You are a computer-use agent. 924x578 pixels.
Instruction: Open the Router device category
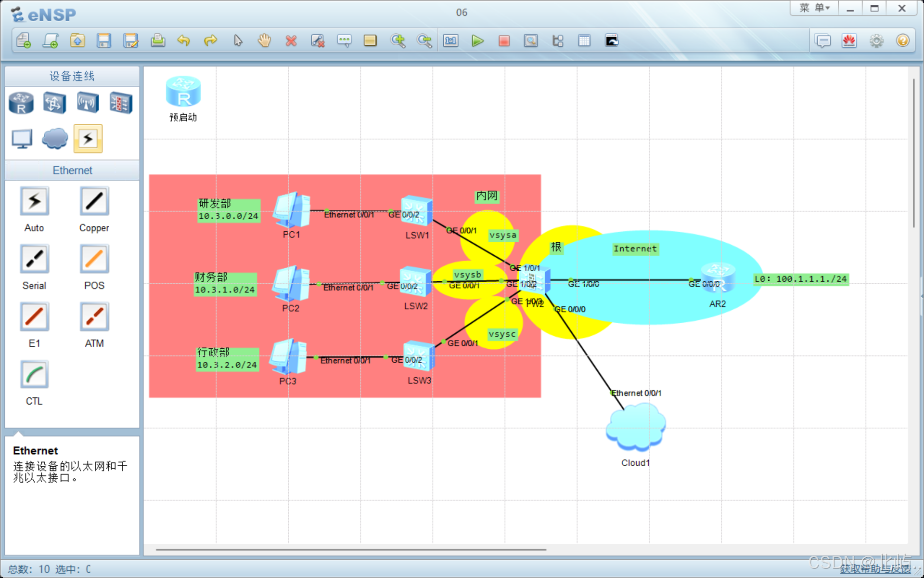pos(21,103)
